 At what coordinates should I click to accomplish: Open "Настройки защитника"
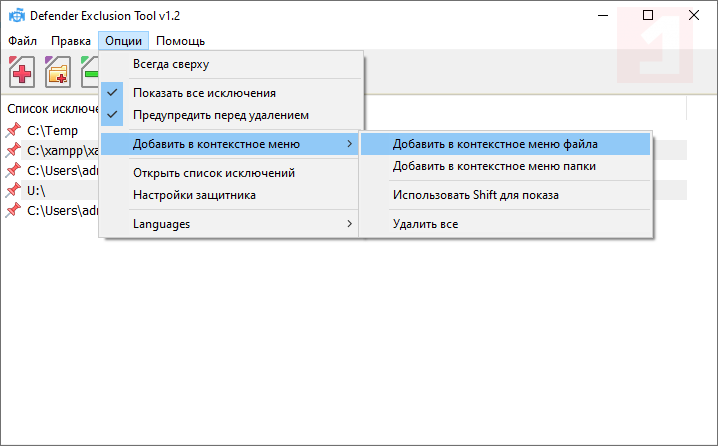tap(194, 194)
